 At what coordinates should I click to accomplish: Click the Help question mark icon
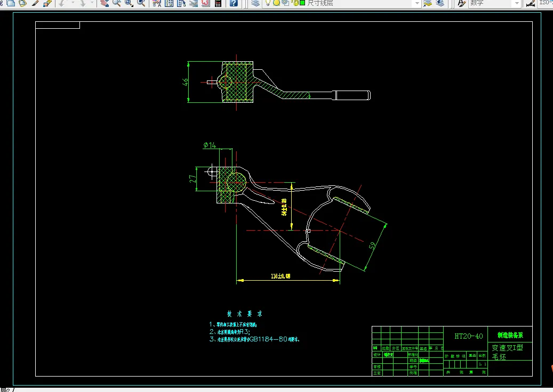[233, 3]
